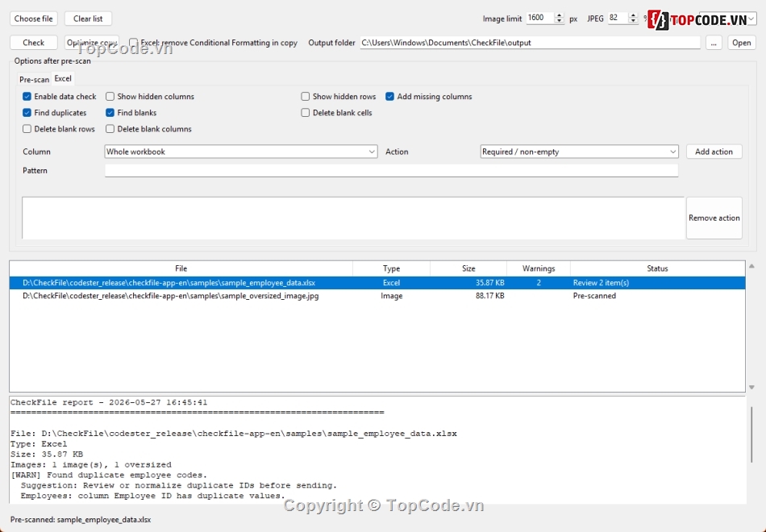766x532 pixels.
Task: Click the Choose file button
Action: click(x=34, y=19)
